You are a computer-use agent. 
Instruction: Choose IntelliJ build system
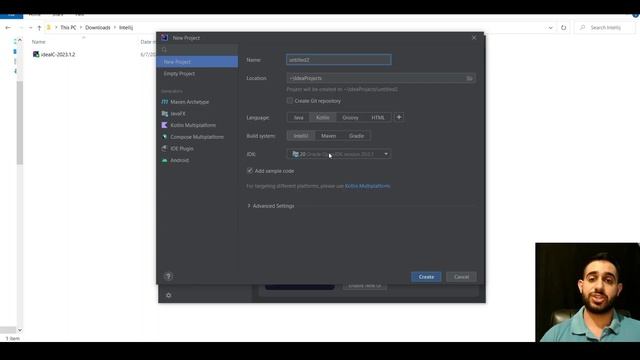[x=301, y=136]
